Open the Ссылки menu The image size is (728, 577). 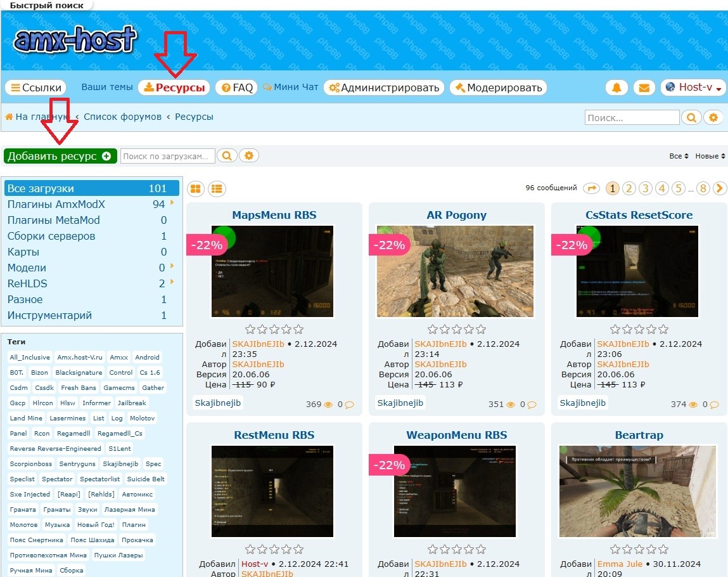coord(36,88)
